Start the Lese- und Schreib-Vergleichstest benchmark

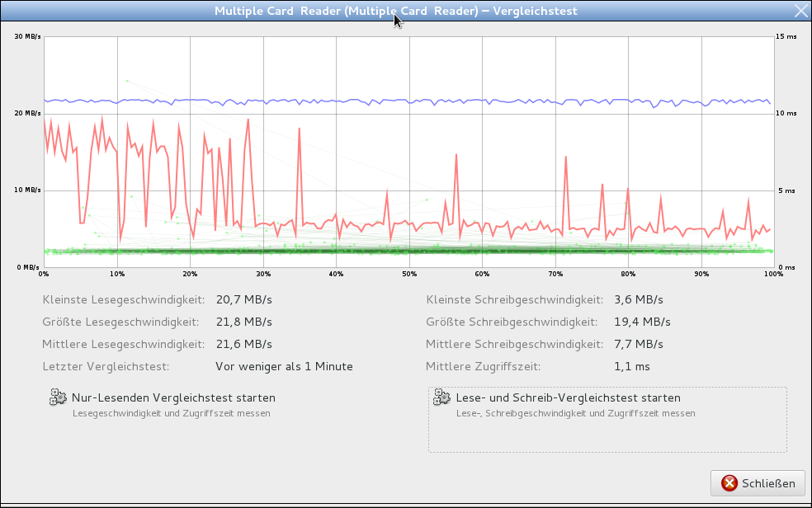[x=568, y=397]
